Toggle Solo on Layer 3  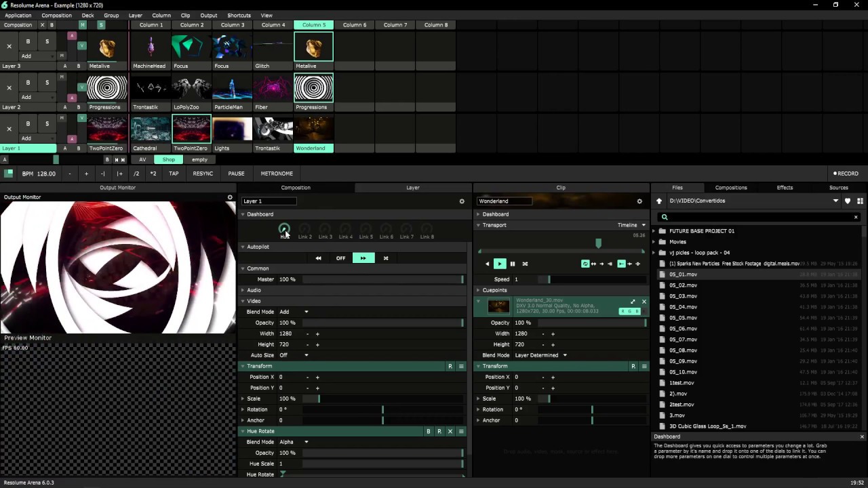pyautogui.click(x=47, y=41)
